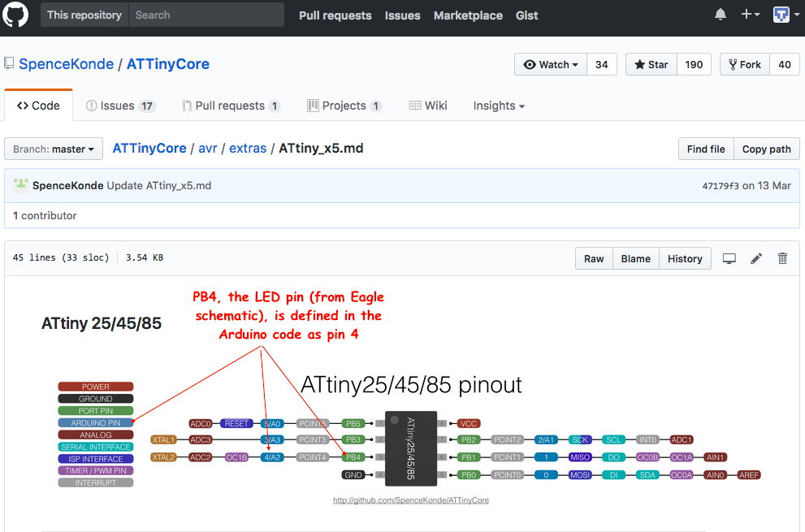Open Pull requests in the top navigation
The width and height of the screenshot is (805, 532).
click(x=335, y=15)
